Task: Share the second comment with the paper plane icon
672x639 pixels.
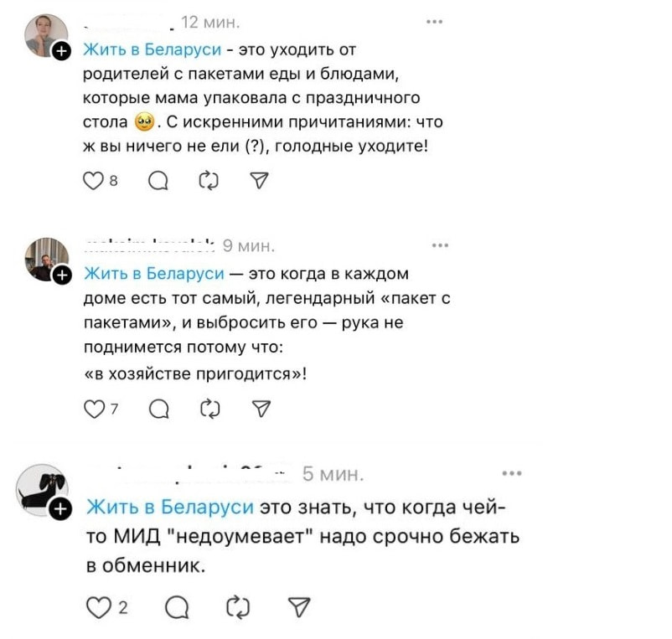Action: (x=261, y=409)
